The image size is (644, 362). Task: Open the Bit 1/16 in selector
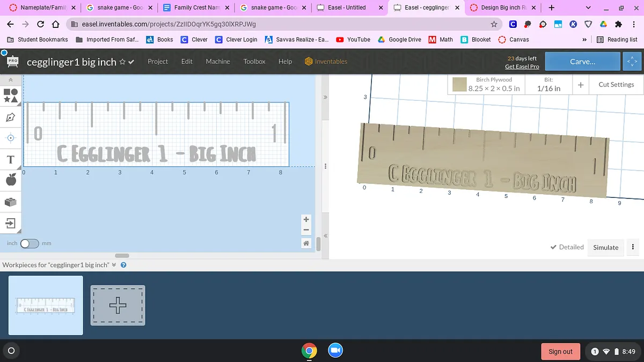(548, 85)
